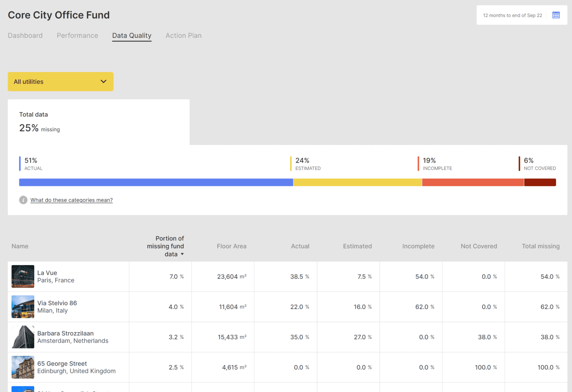
Task: Select the Data Quality tab
Action: (x=132, y=35)
